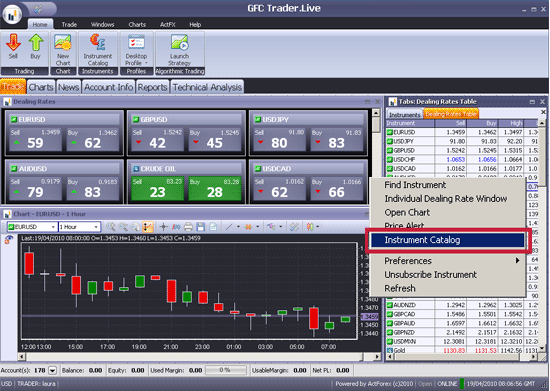Screen dimensions: 550x391
Task: Switch to the Charts workspace tab
Action: coord(41,87)
